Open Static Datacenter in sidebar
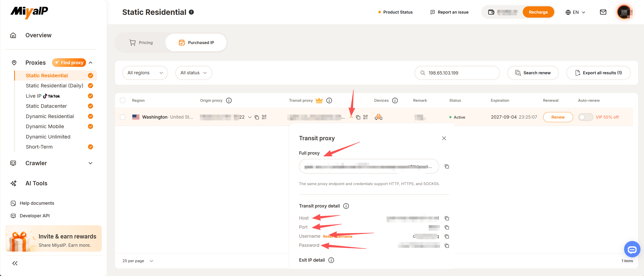644x276 pixels. (x=46, y=106)
